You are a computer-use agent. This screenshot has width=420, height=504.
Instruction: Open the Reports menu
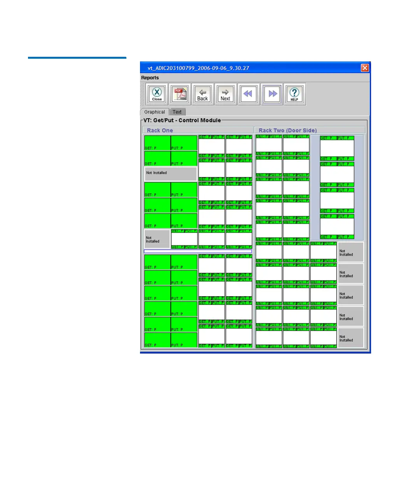click(150, 78)
